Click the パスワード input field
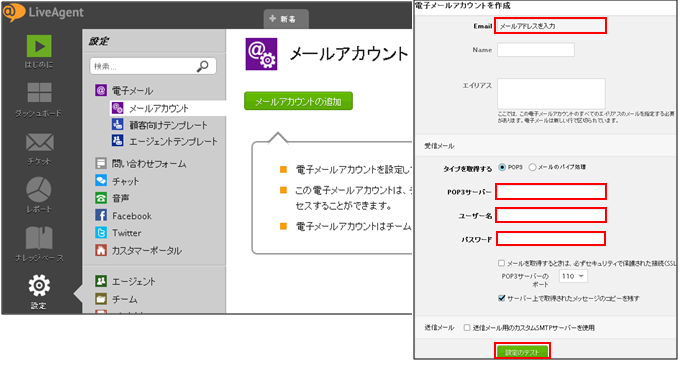The height and width of the screenshot is (367, 693). click(551, 239)
